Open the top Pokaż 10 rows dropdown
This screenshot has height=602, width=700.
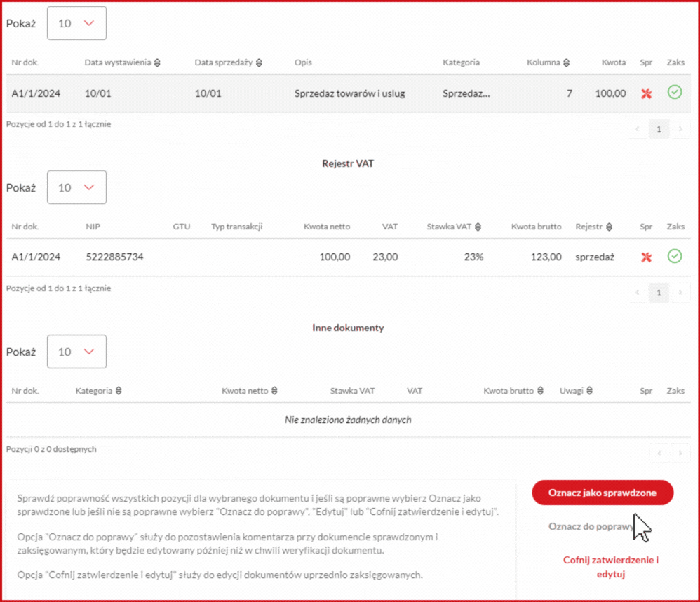click(76, 23)
